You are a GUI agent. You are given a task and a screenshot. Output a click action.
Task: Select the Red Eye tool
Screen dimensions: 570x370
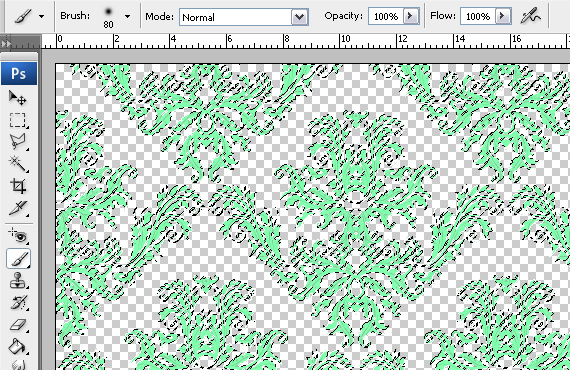tap(17, 236)
